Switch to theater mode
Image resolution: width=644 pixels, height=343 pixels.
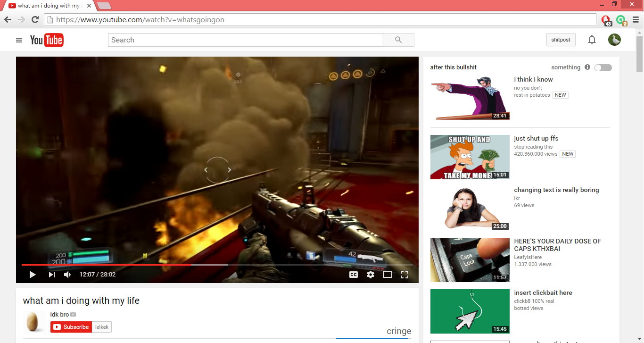[388, 274]
